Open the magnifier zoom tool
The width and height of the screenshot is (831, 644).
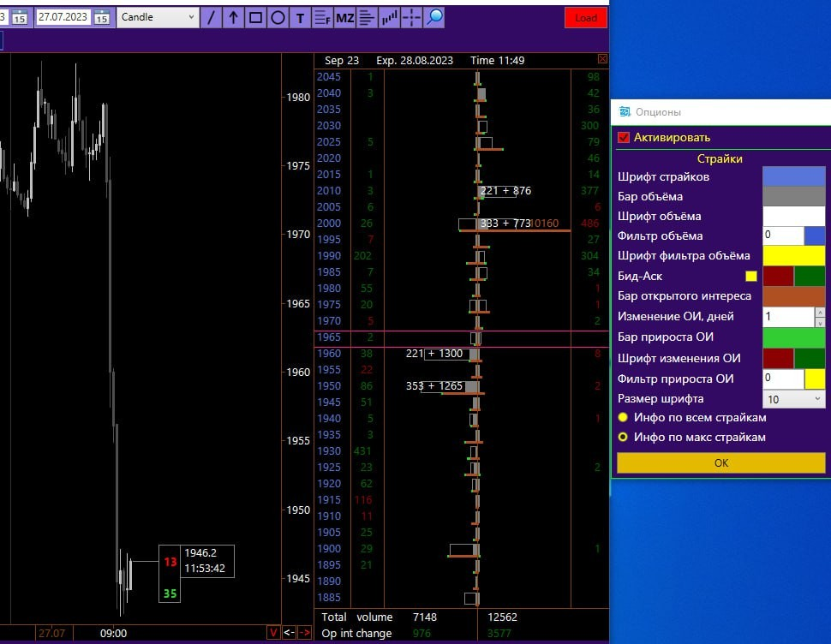click(x=434, y=17)
